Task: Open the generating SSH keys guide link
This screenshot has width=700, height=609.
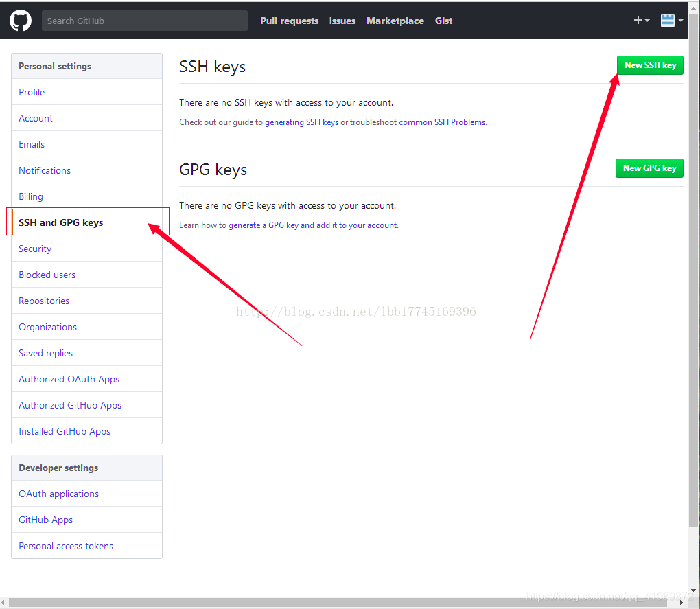Action: tap(302, 122)
